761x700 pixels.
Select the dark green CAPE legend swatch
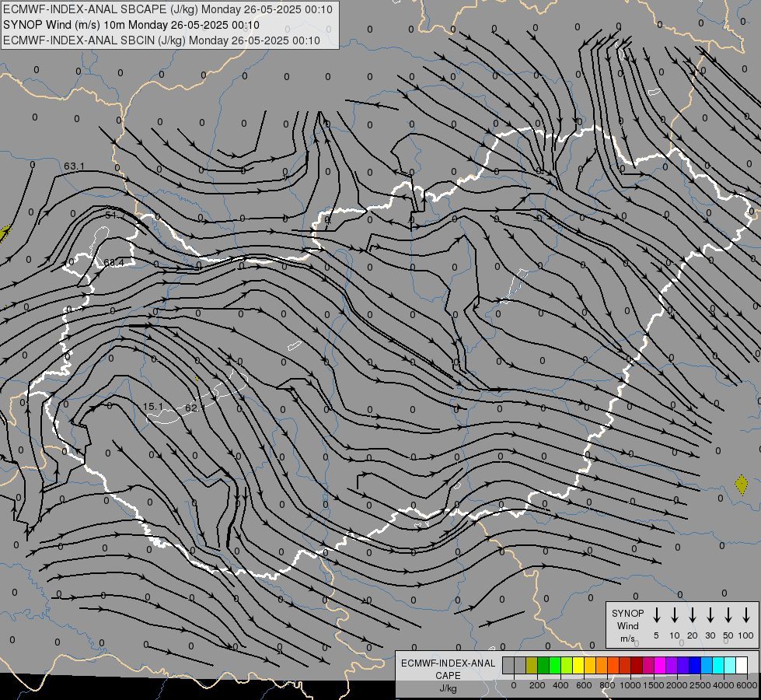pyautogui.click(x=543, y=665)
